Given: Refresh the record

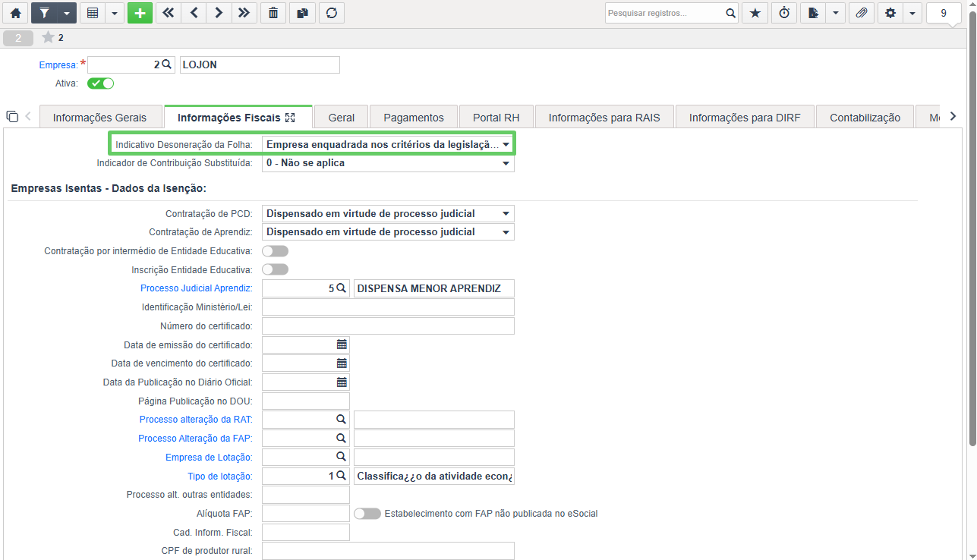Looking at the screenshot, I should coord(331,13).
